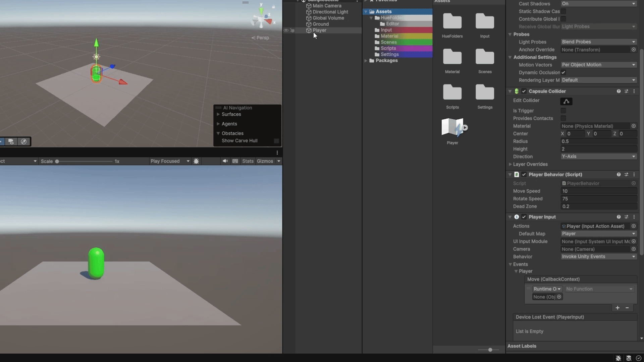This screenshot has width=644, height=362.
Task: Click the plus button to add a Move event
Action: [618, 308]
